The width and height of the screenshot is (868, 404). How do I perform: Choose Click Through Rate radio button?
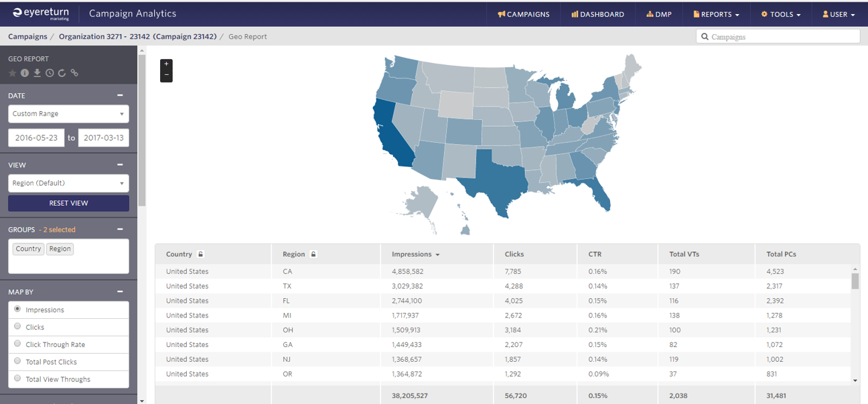(x=18, y=344)
